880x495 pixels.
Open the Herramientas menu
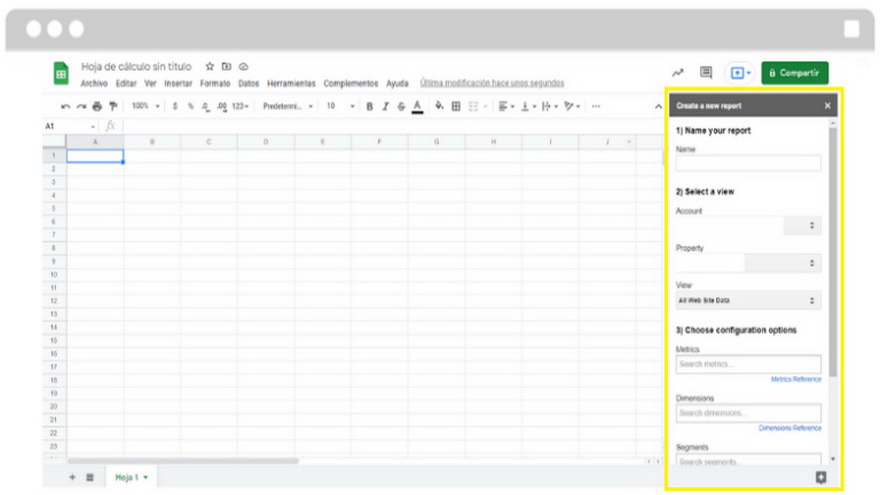[x=291, y=83]
